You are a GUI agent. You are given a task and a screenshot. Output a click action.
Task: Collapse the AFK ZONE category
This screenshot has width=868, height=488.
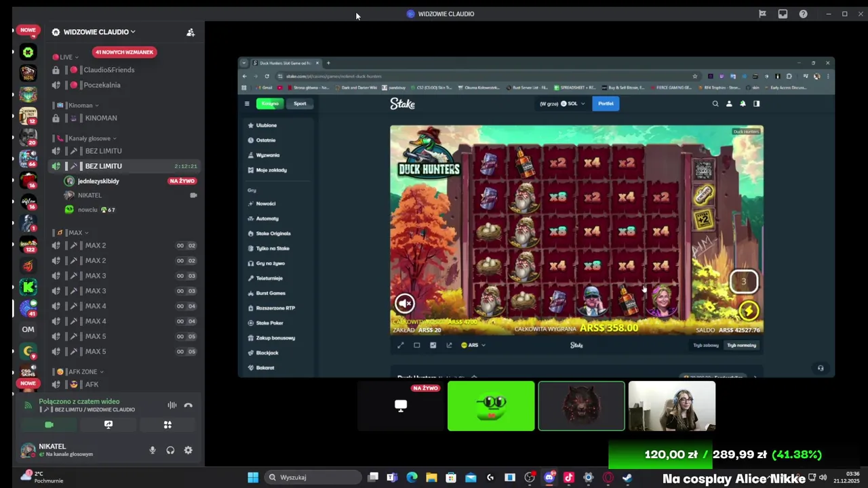[x=81, y=371]
